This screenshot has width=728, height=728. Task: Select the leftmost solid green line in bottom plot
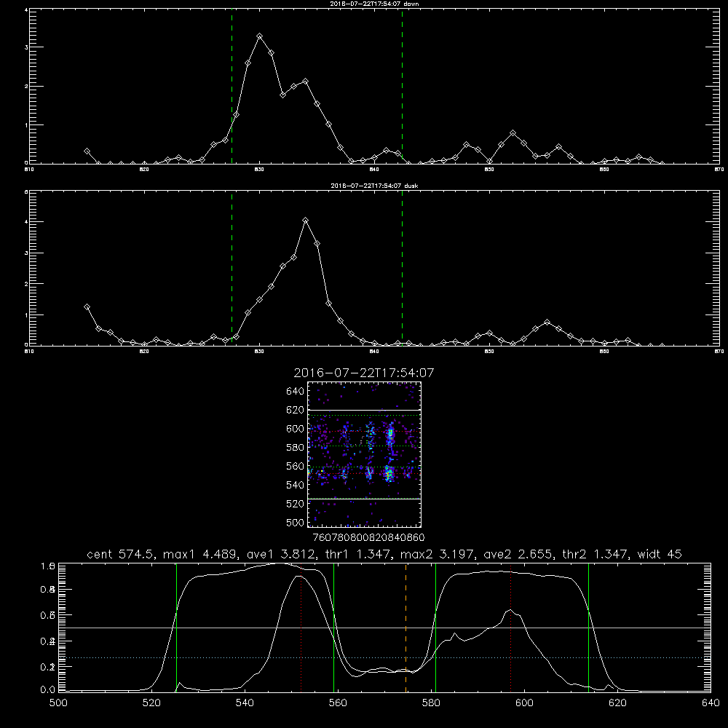pos(176,628)
